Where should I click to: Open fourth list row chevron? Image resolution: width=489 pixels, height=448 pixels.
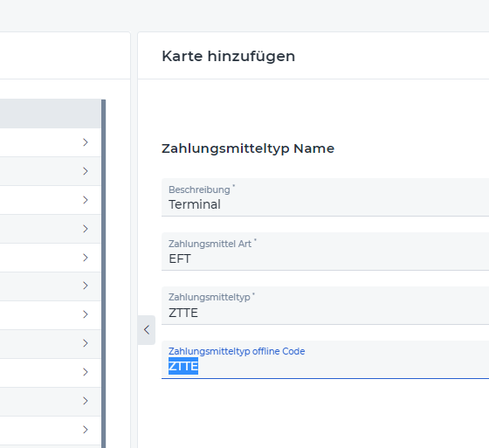86,229
